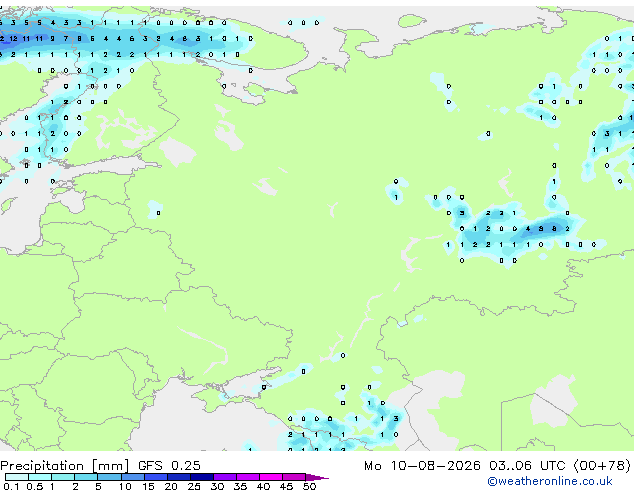Screen dimensions: 634x490
Task: Click the 'Mo 10-08-2026' date text
Action: pos(422,466)
